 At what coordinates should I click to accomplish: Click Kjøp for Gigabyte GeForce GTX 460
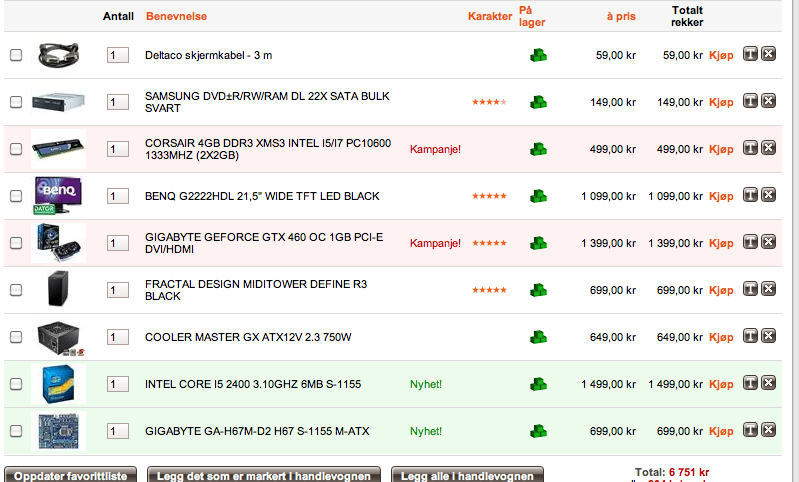[x=721, y=243]
